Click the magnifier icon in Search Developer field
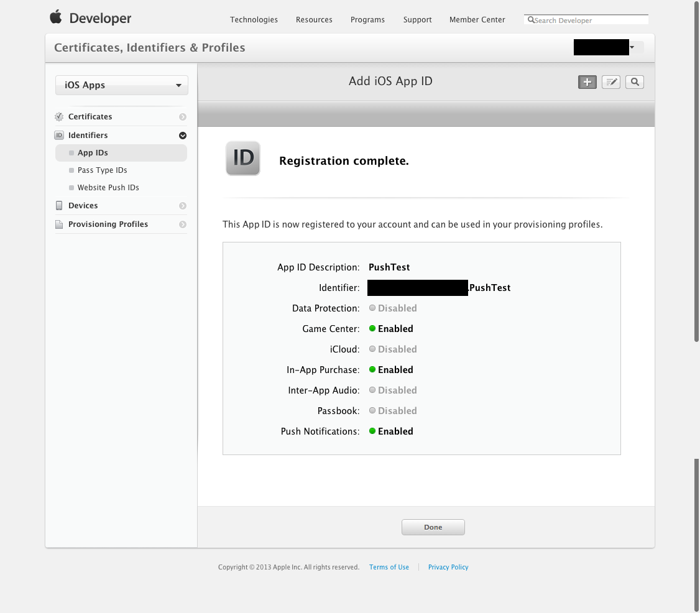Viewport: 700px width, 613px height. 531,20
